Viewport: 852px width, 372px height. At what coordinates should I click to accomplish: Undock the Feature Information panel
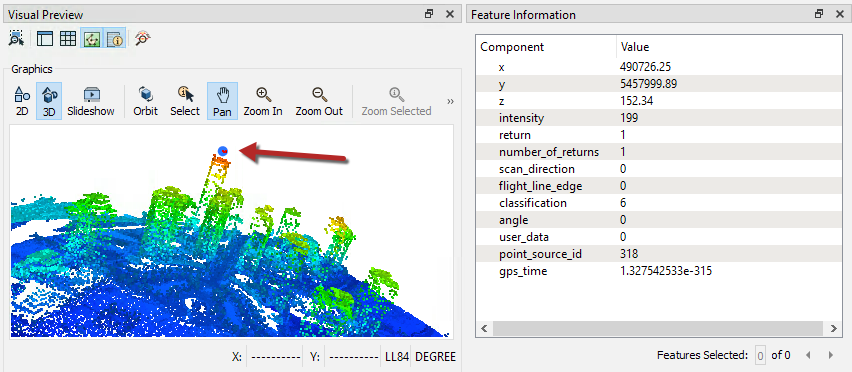(x=819, y=14)
